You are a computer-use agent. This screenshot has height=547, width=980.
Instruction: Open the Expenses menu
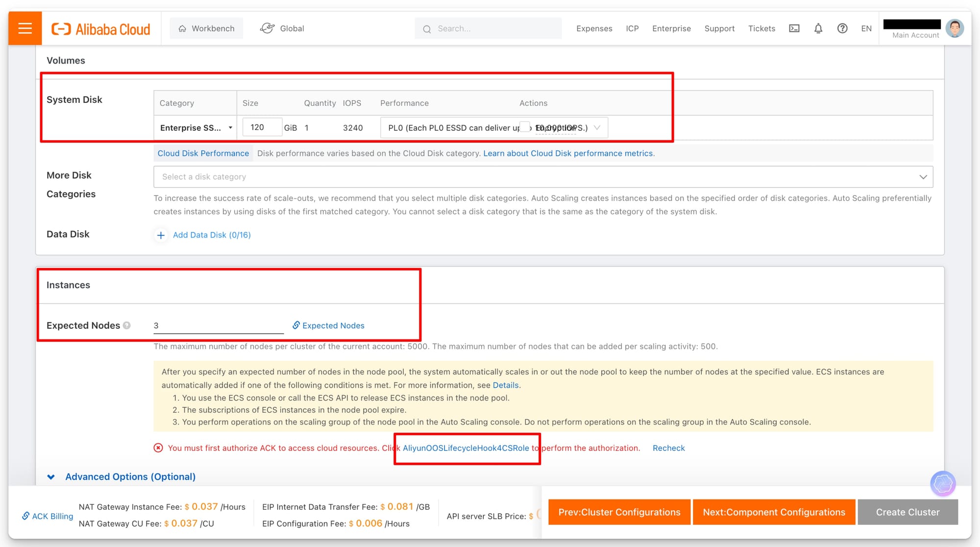click(x=594, y=28)
